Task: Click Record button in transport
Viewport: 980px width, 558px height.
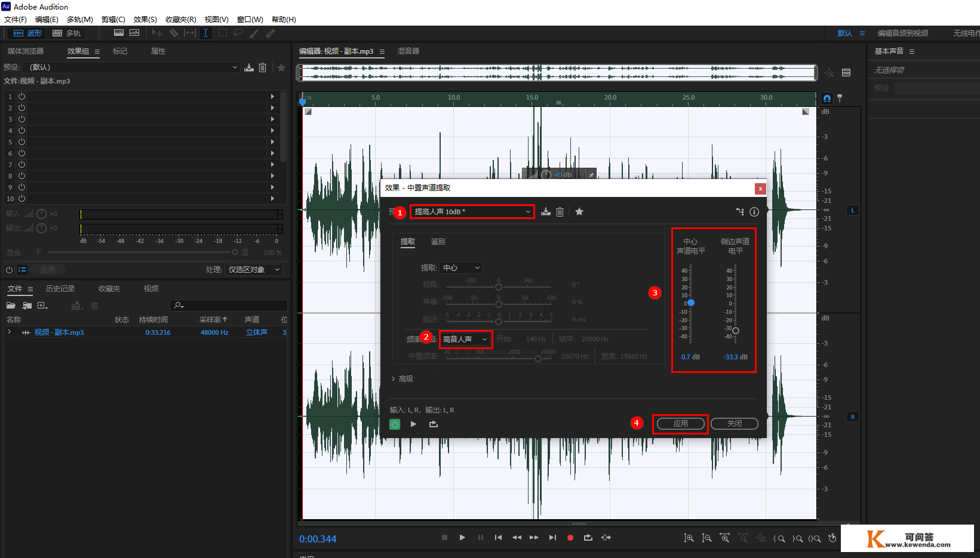Action: (570, 538)
